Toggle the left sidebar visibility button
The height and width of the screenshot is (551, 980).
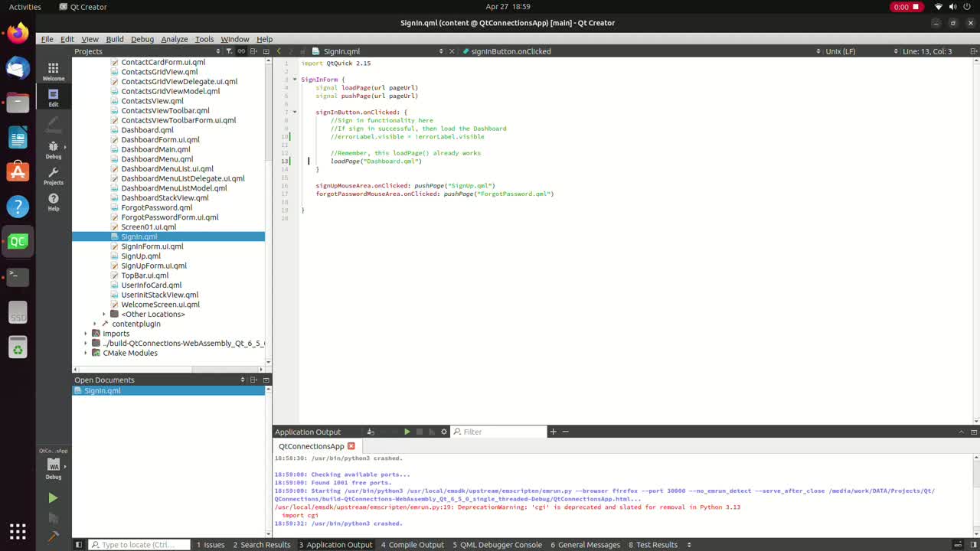click(x=78, y=545)
